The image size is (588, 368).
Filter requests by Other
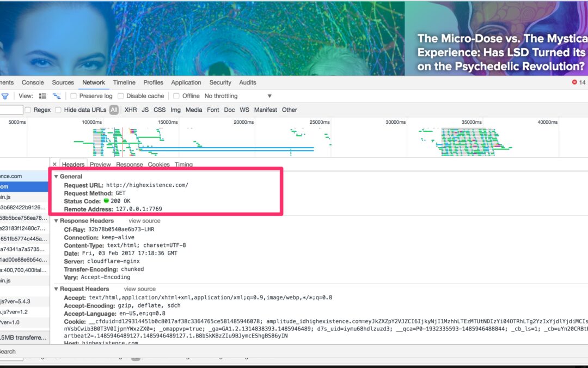(290, 110)
